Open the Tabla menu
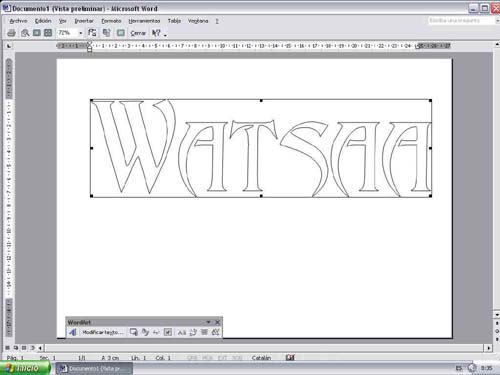This screenshot has width=500, height=375. click(x=174, y=21)
